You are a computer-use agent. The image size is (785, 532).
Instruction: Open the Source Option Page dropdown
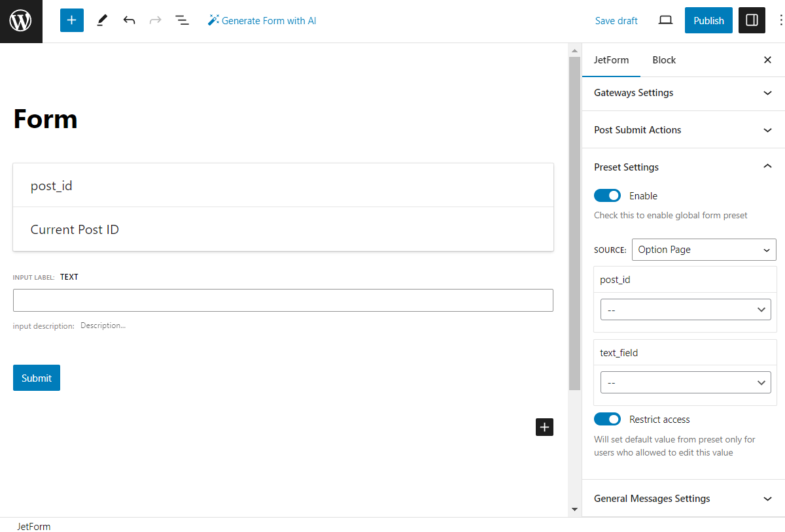tap(704, 250)
